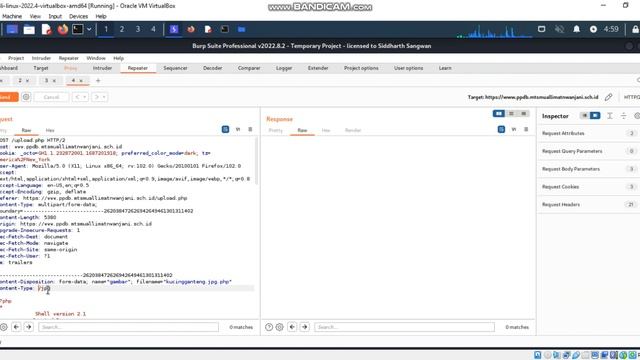Screen dimensions: 640x360
Task: Switch to the Logger tab
Action: [284, 68]
